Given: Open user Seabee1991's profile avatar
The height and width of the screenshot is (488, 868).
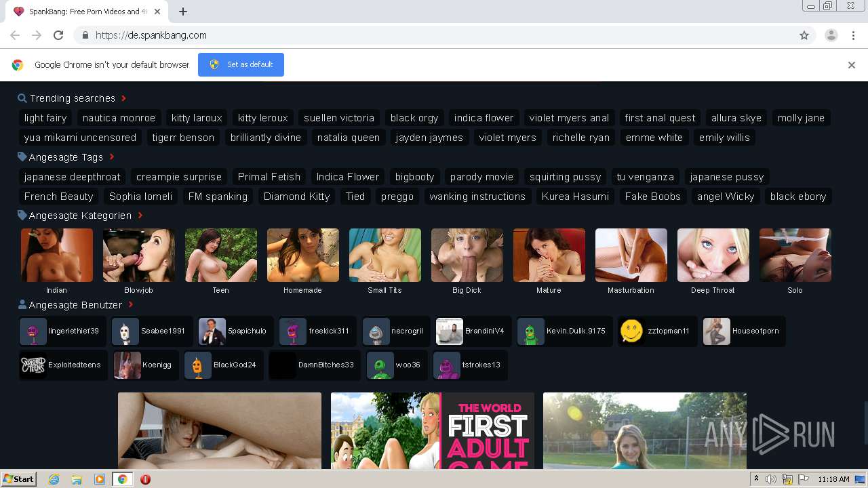Looking at the screenshot, I should [x=125, y=331].
